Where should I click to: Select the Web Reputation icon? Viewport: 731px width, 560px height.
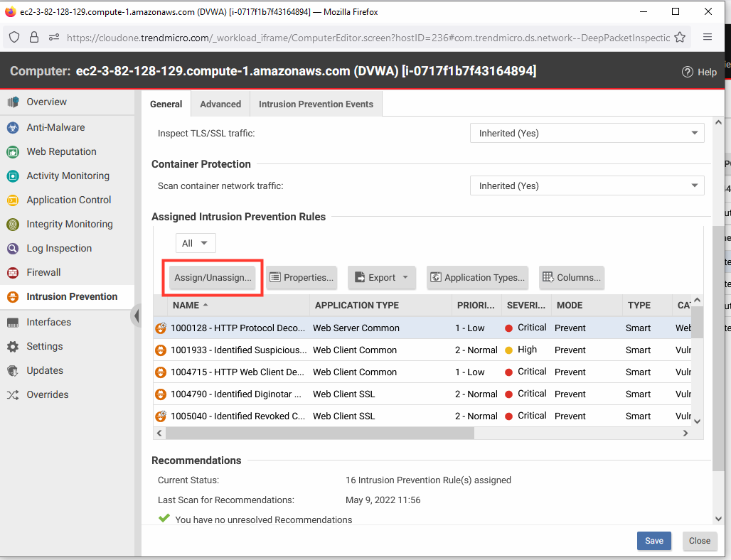point(13,151)
